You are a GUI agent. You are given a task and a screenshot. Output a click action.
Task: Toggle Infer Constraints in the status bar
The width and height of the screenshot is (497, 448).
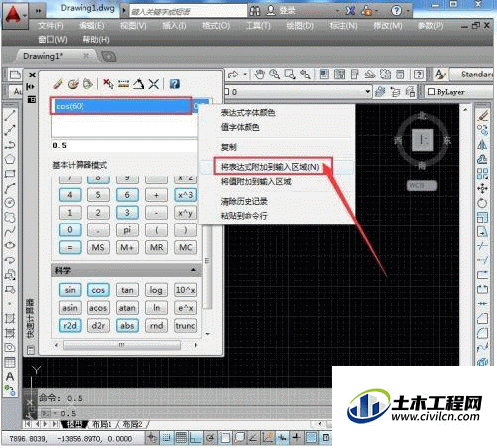[x=152, y=438]
